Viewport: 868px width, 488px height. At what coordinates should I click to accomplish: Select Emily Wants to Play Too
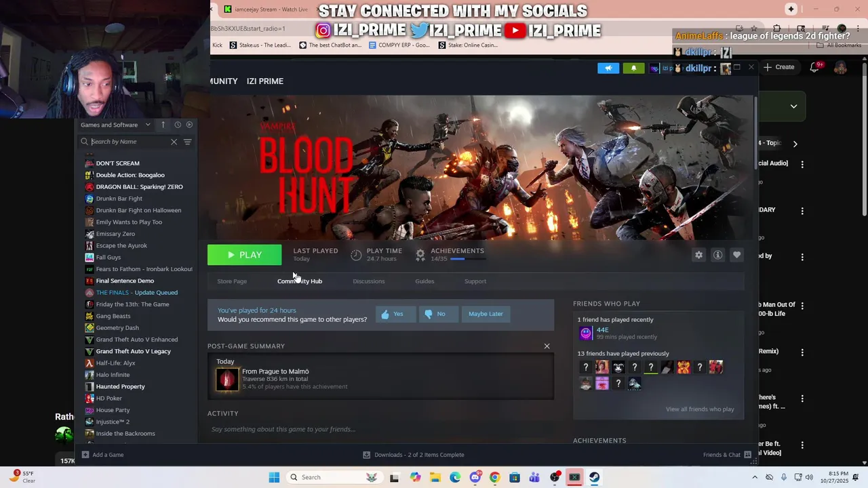point(129,222)
